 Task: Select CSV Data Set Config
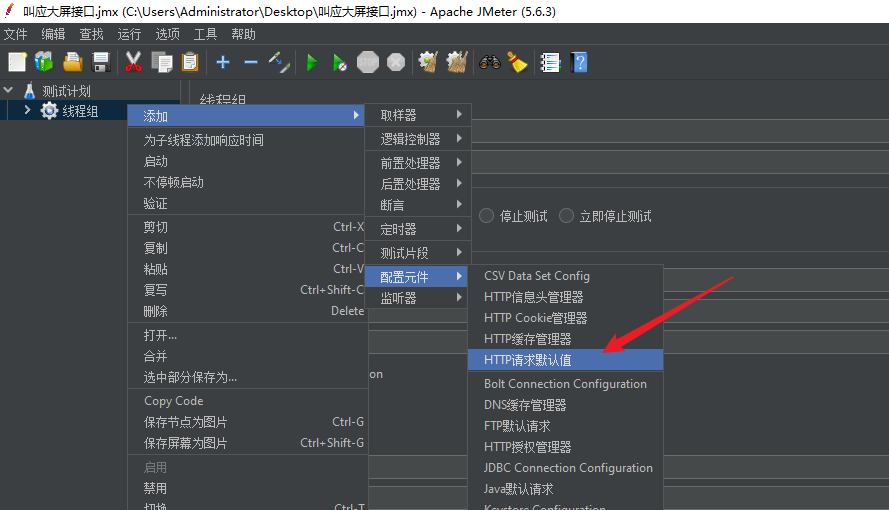565,276
